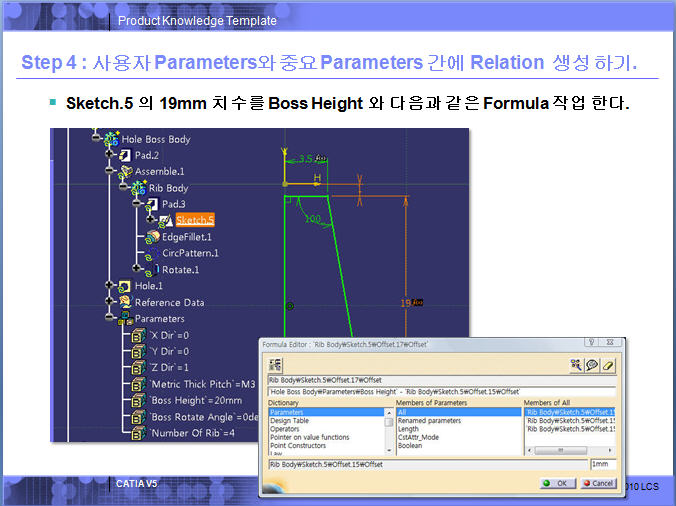Viewport: 676px width, 506px height.
Task: Click the Reference Data node icon
Action: point(124,302)
